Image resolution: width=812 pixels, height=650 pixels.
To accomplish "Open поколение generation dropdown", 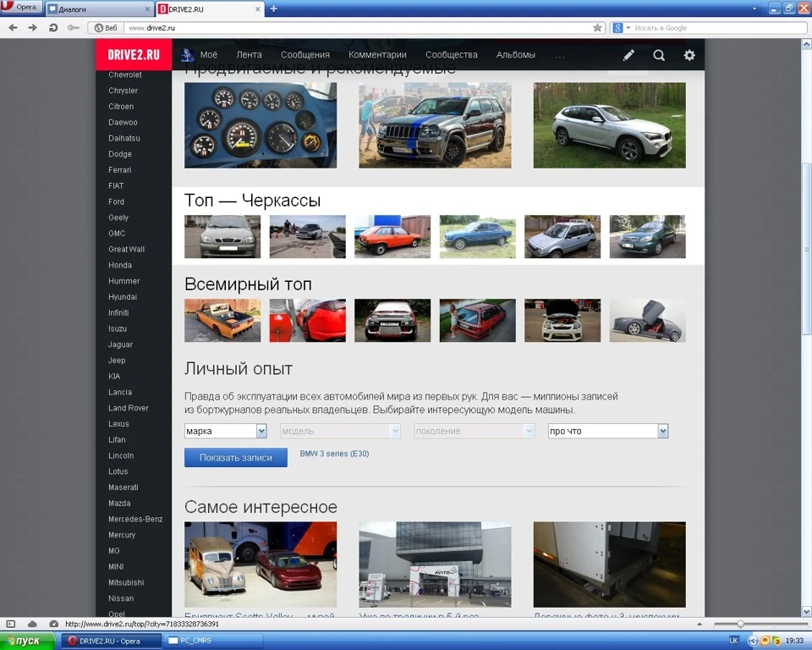I will (x=474, y=431).
